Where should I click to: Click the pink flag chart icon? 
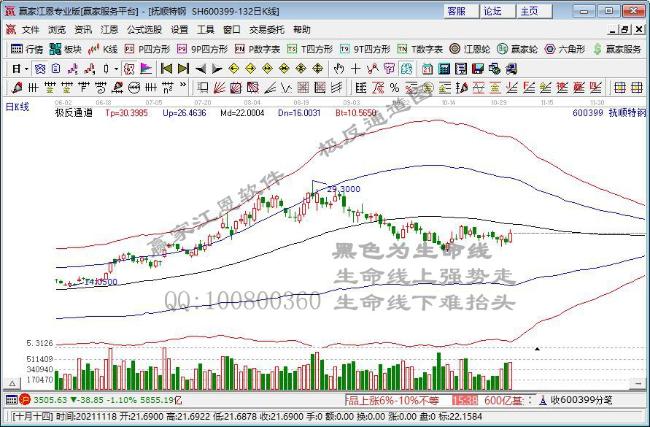(x=146, y=68)
